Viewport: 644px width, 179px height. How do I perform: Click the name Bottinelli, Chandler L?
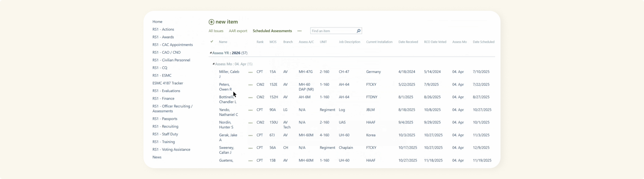228,99
